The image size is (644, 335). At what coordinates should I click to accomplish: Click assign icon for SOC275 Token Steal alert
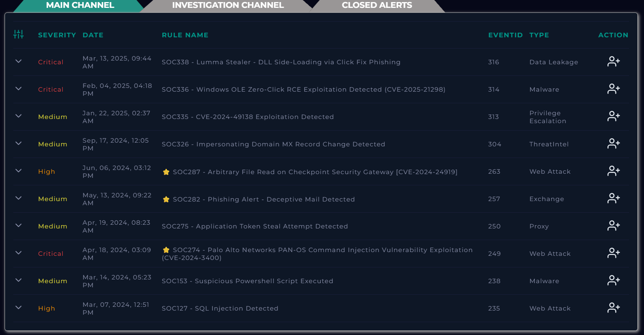tap(613, 226)
